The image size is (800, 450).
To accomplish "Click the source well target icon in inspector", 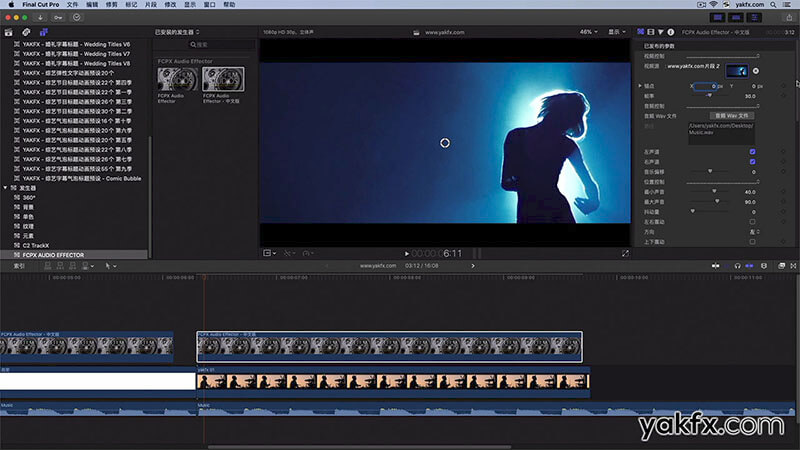I will pos(756,71).
